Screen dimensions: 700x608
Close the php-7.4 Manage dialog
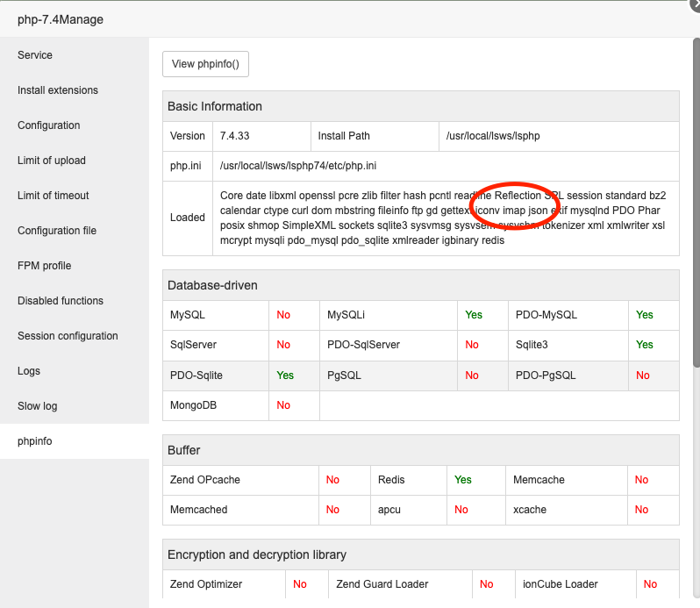click(x=694, y=4)
